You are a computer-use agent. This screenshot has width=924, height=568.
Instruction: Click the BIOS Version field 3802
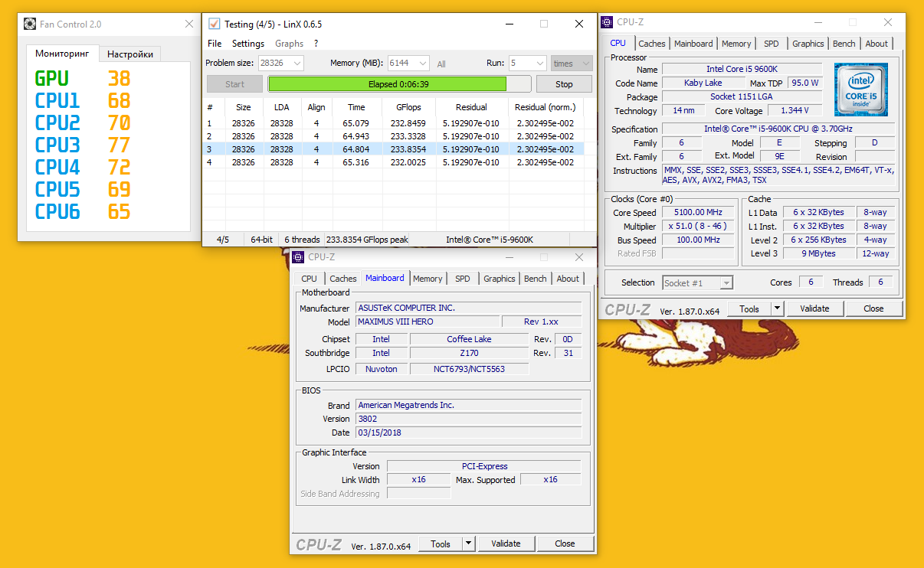coord(468,419)
